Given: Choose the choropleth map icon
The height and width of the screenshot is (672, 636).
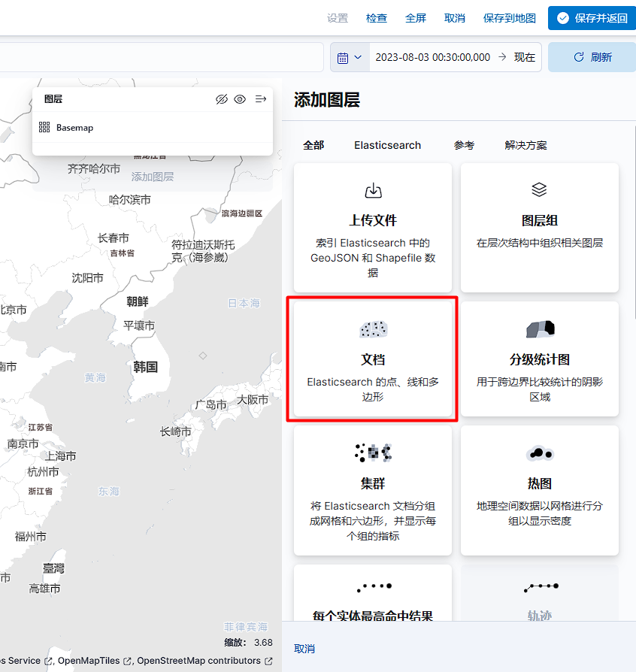Looking at the screenshot, I should tap(539, 328).
